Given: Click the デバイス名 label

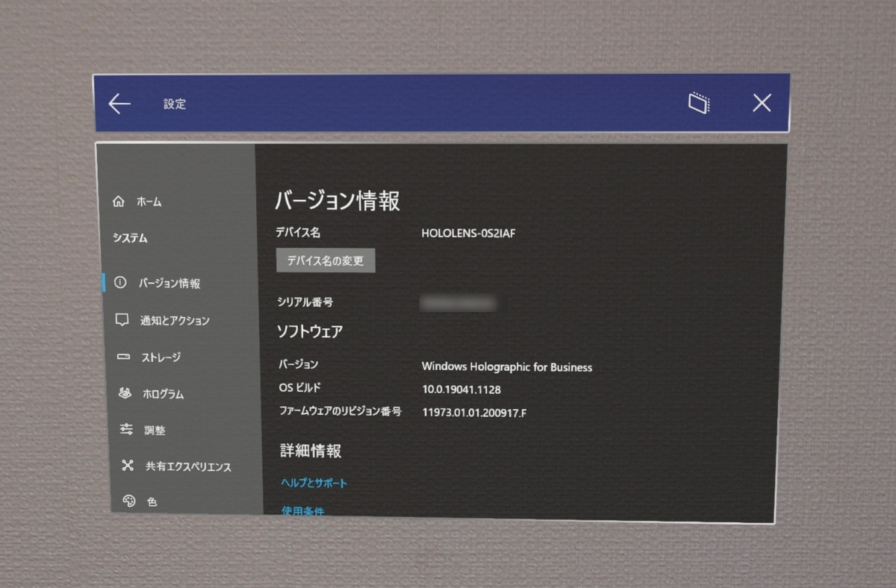Looking at the screenshot, I should [298, 232].
